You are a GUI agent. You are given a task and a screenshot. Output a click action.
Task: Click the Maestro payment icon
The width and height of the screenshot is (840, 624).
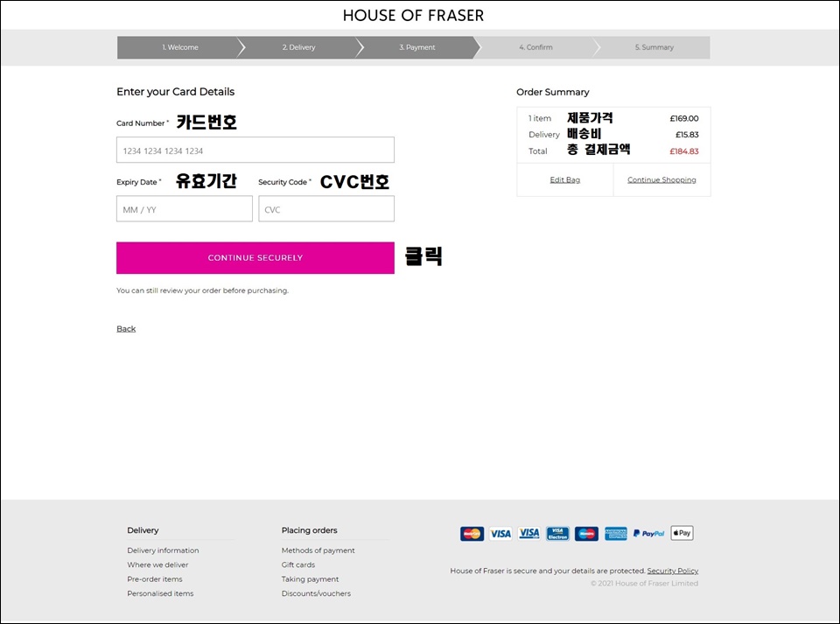[x=586, y=534]
